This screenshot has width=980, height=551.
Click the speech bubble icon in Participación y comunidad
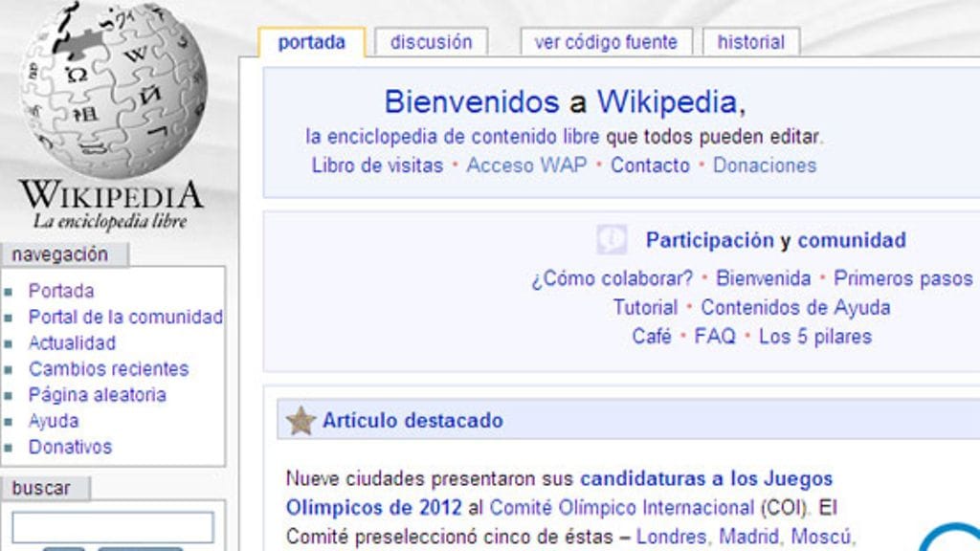[x=611, y=241]
